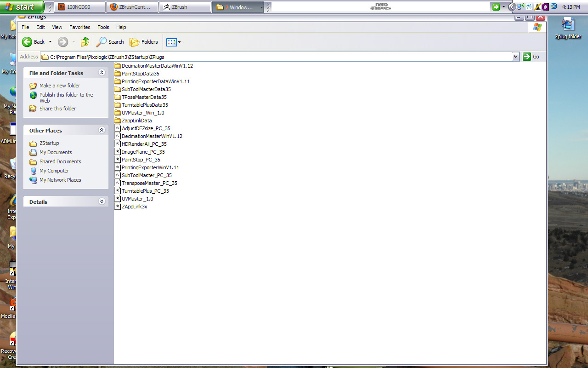Click the Search toolbar button

click(x=110, y=42)
